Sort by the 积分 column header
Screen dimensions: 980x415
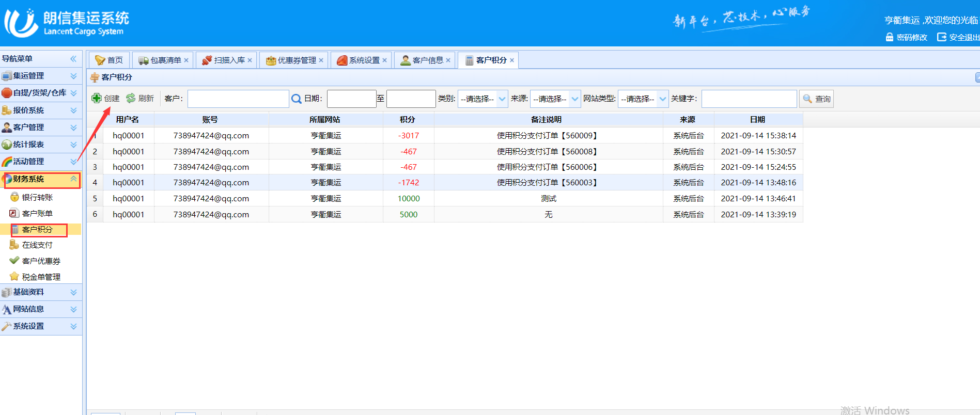(x=408, y=119)
